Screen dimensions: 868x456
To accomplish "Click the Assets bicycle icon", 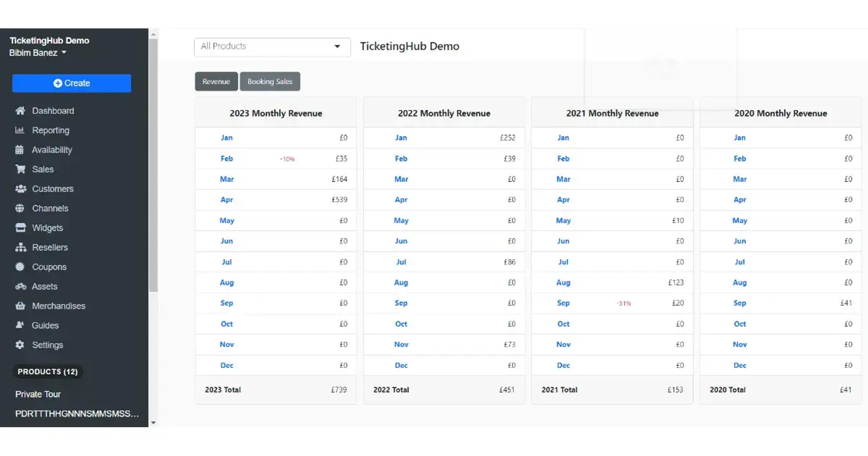I will point(21,286).
